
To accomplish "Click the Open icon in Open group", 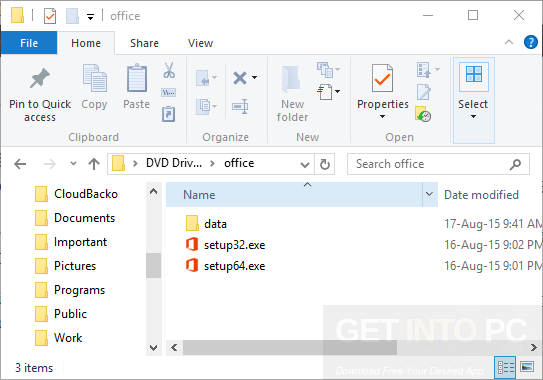I will pos(424,70).
